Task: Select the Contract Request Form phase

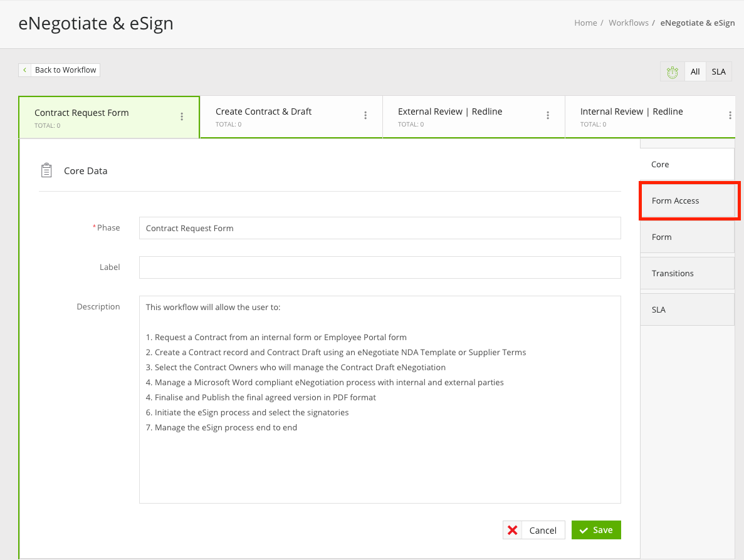Action: 109,118
